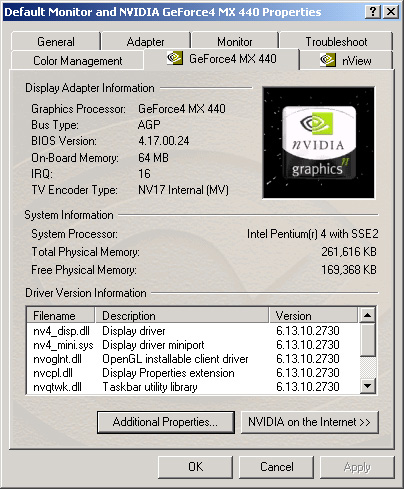Sort by the Filename column header
404x489 pixels.
pos(61,316)
